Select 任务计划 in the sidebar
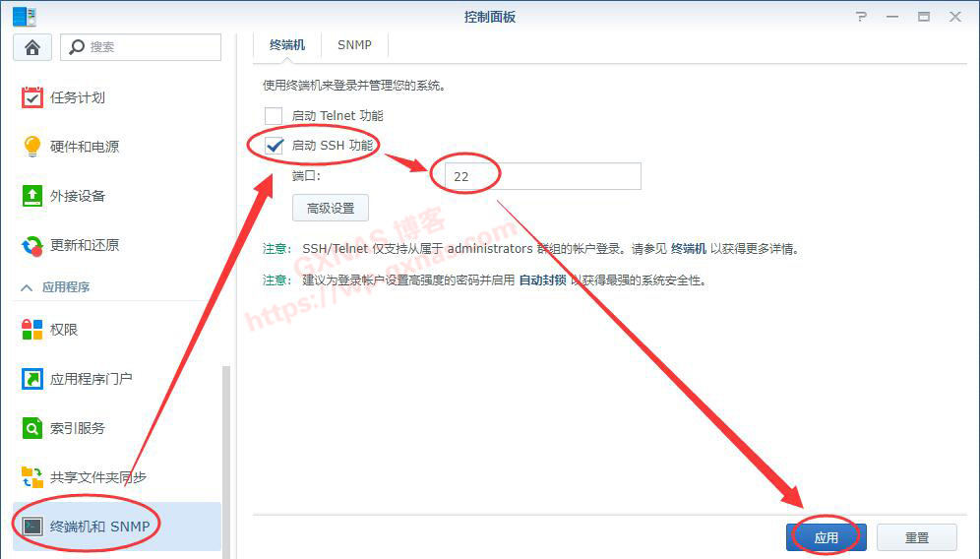 point(78,97)
